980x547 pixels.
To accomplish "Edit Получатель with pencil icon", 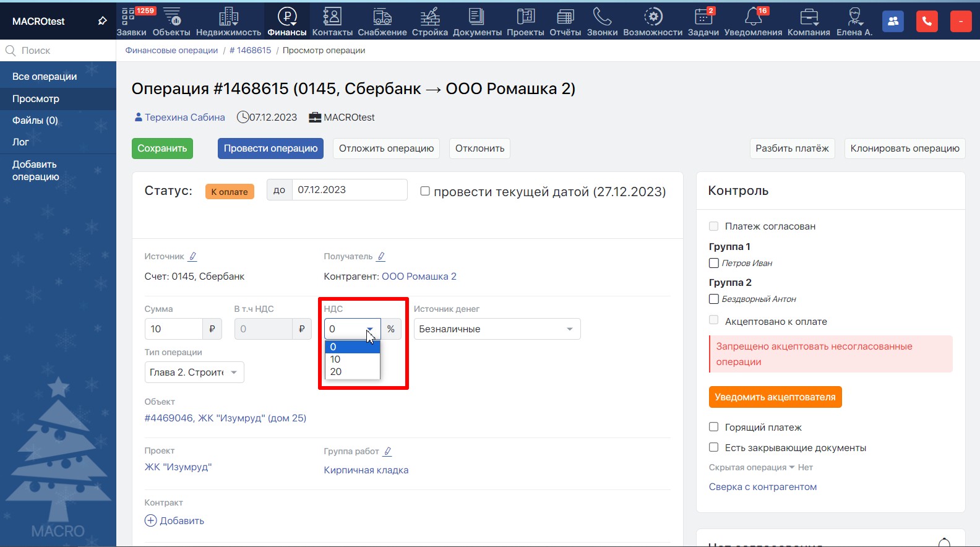I will coord(381,256).
